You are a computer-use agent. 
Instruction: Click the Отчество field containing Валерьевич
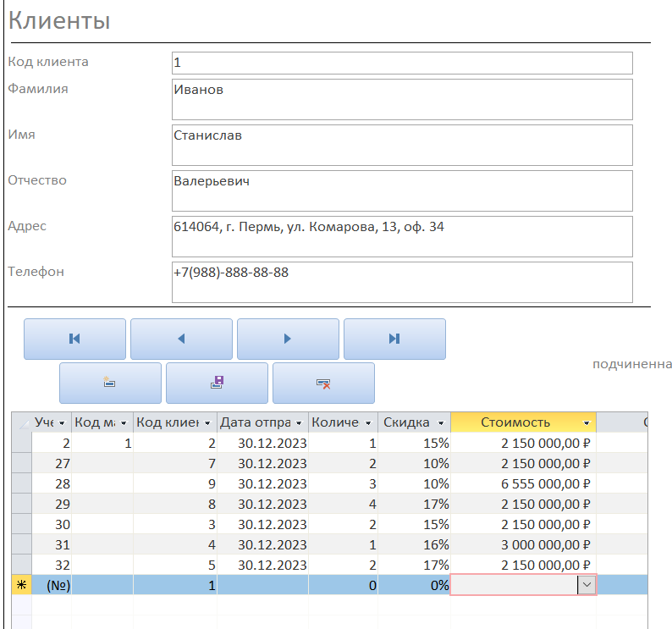402,190
